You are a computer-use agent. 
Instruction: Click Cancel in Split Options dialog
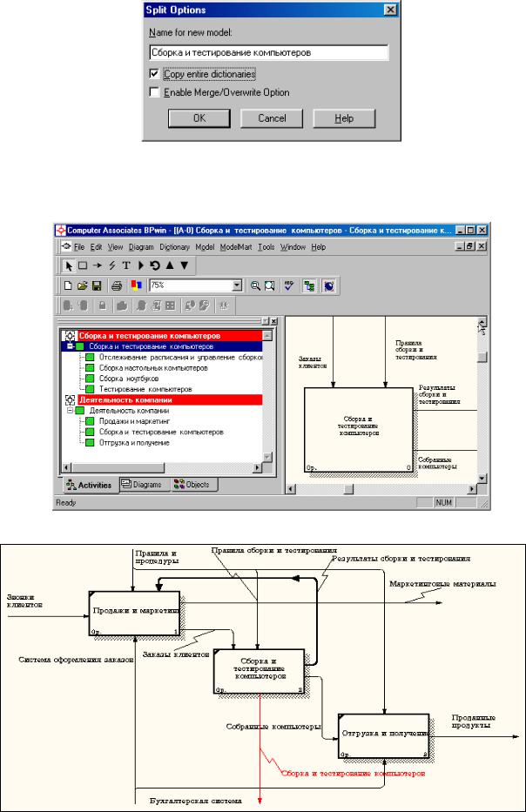(x=272, y=118)
